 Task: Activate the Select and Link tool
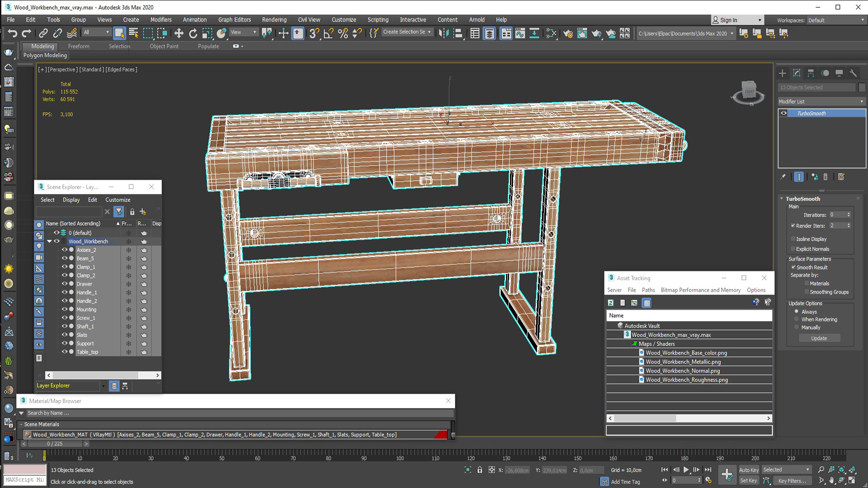point(43,33)
